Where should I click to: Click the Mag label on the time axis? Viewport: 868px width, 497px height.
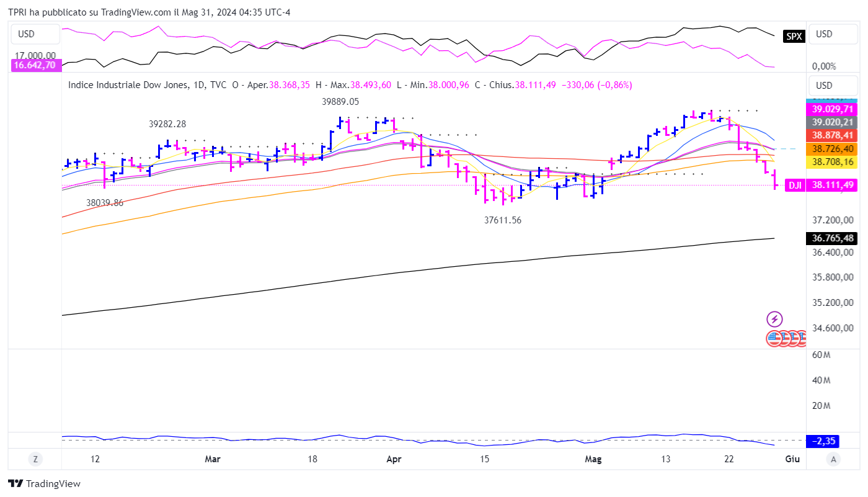[593, 459]
